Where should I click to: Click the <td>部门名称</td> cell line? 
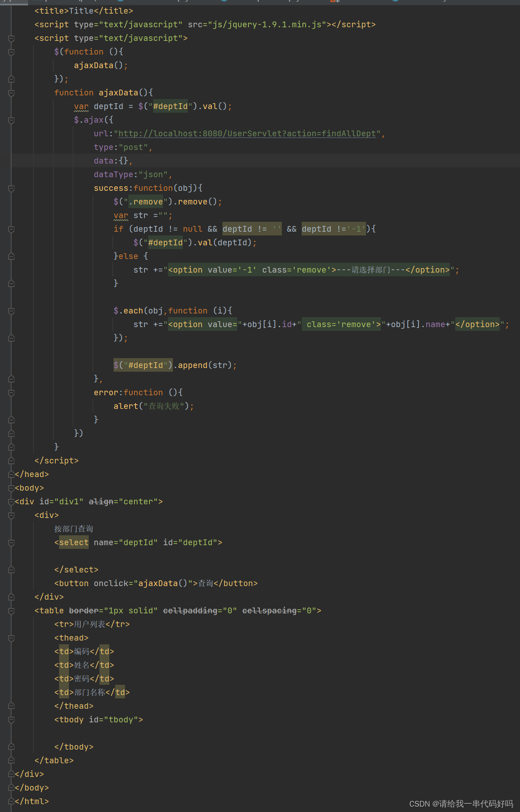click(92, 693)
